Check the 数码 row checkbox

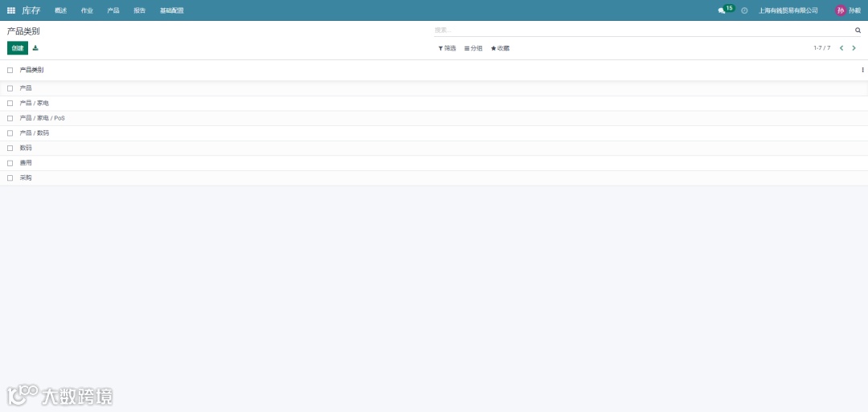[x=10, y=149]
